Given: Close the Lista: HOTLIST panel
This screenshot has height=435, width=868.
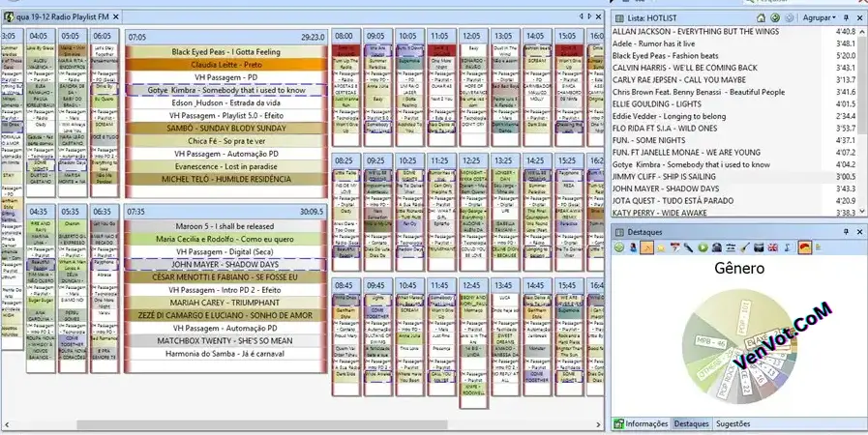Looking at the screenshot, I should coord(859,18).
